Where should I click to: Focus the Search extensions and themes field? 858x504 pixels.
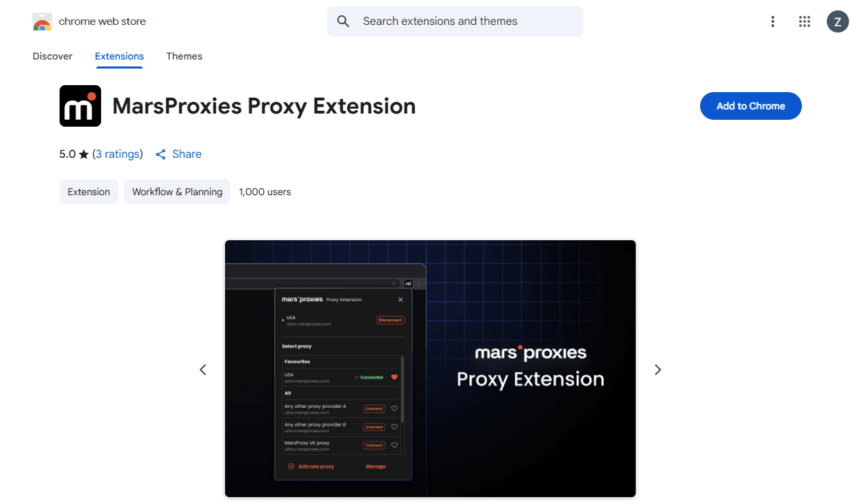coord(464,21)
